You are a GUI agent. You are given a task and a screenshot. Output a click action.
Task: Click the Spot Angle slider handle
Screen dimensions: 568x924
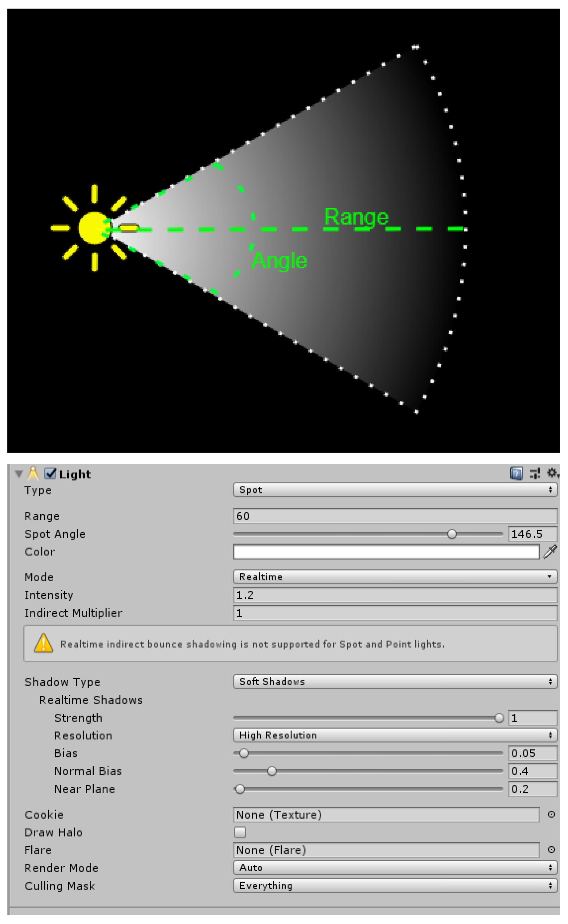pos(452,534)
